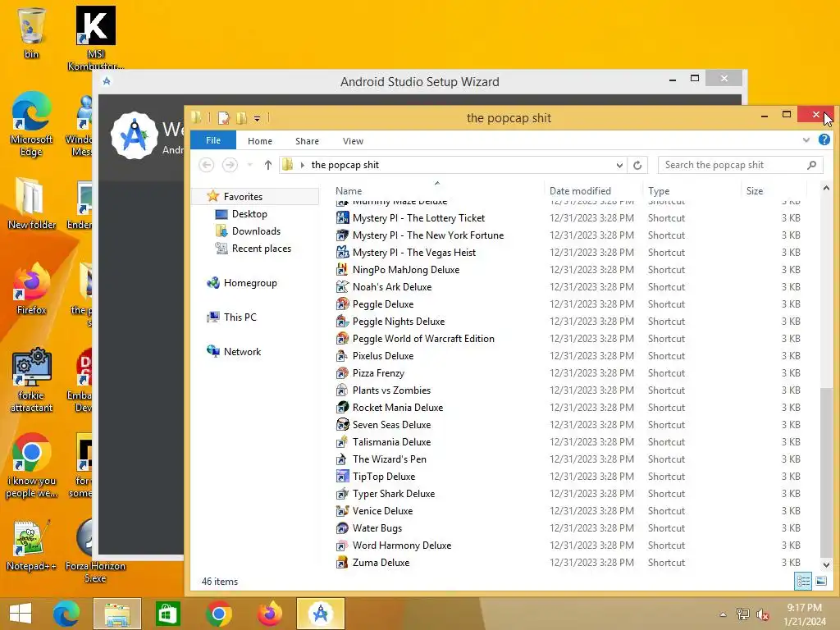Image resolution: width=840 pixels, height=630 pixels.
Task: Open Customize Quick Access Toolbar dropdown
Action: 257,118
